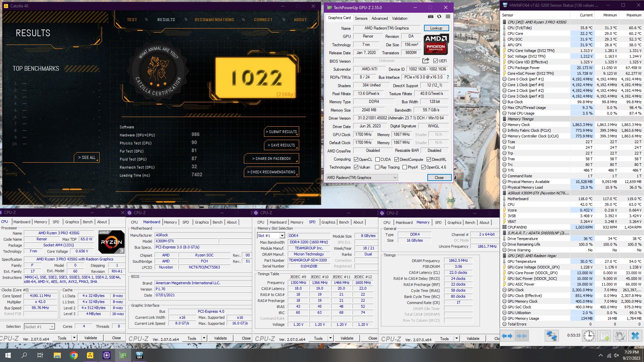This screenshot has height=362, width=644.
Task: Click the Bus Interface question mark icon
Action: 448,77
